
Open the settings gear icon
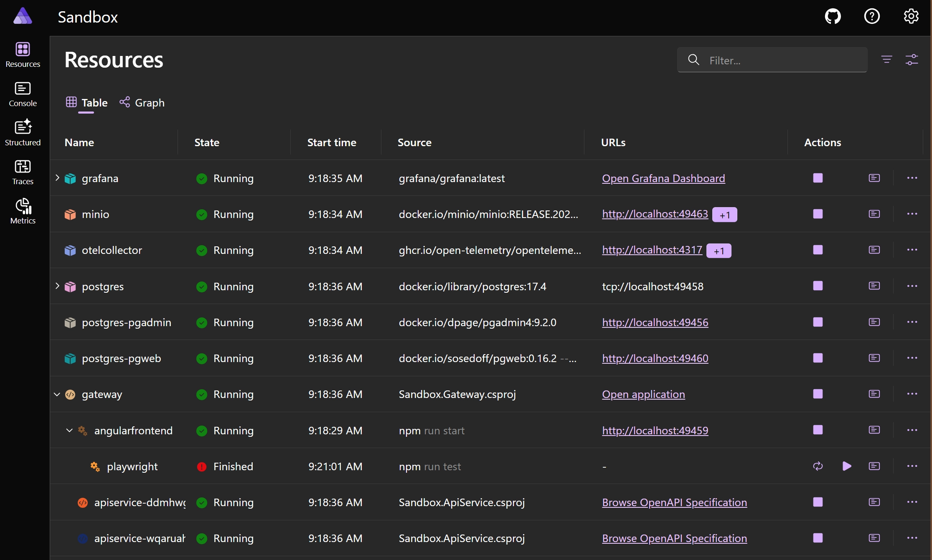click(x=911, y=17)
